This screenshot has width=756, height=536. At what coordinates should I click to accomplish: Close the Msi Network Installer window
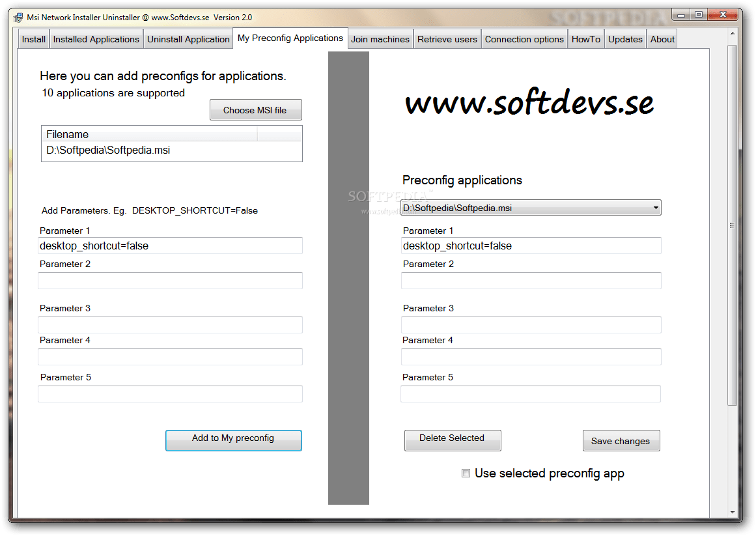click(x=723, y=15)
